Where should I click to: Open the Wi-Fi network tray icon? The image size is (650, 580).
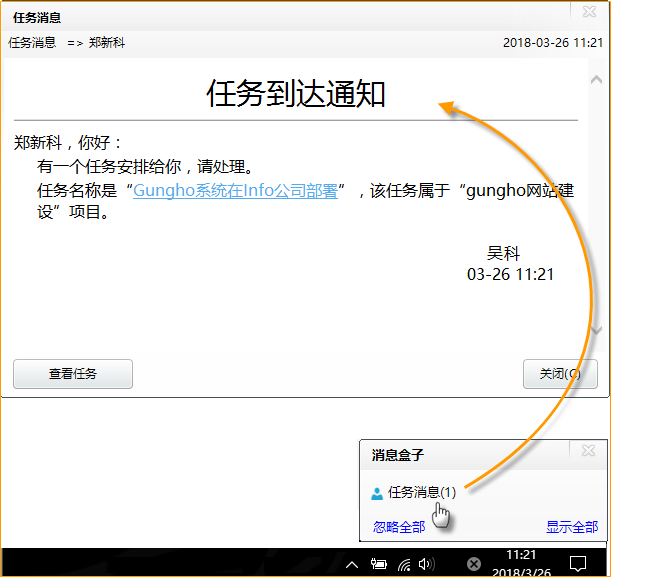point(404,565)
